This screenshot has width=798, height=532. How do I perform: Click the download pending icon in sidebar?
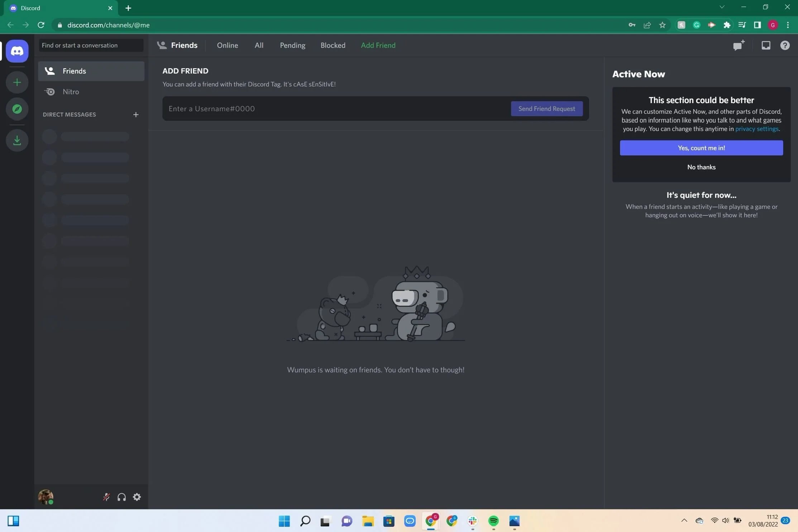tap(16, 140)
